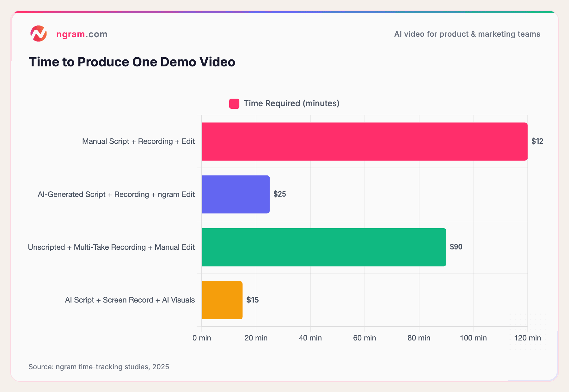Toggle the Time Required legend swatch

234,104
